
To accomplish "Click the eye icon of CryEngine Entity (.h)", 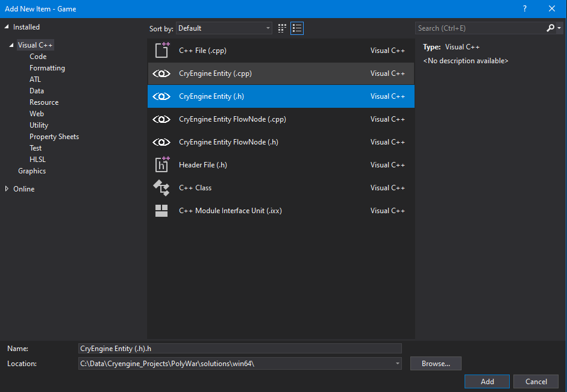I will pyautogui.click(x=161, y=96).
